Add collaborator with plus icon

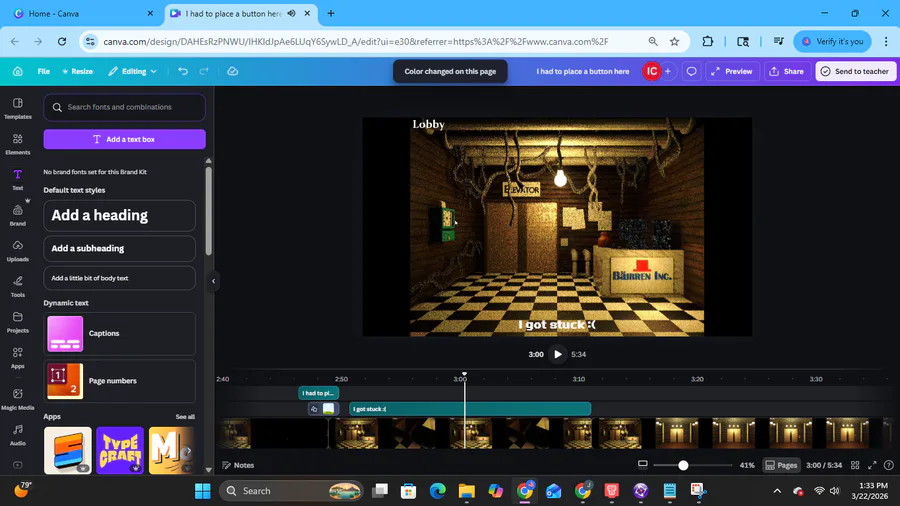coord(668,71)
